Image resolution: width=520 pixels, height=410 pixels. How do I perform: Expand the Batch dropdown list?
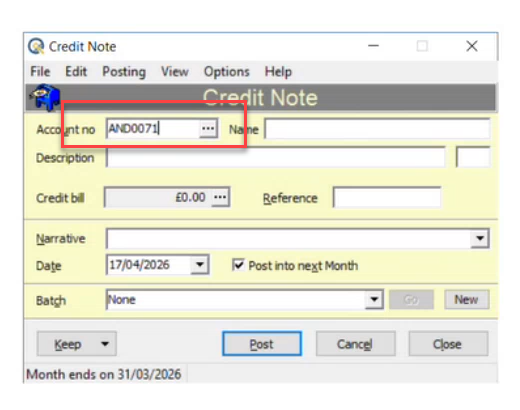click(374, 299)
